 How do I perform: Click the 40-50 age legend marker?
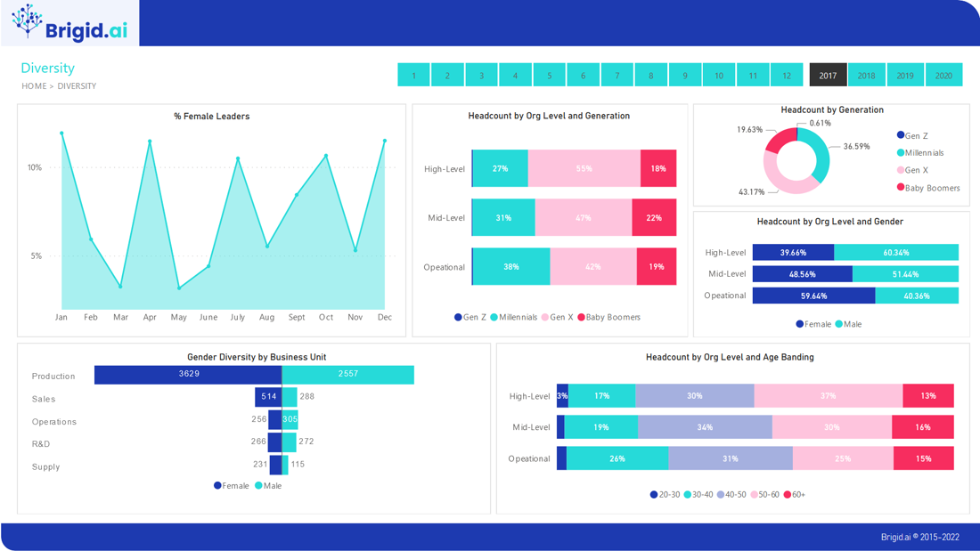point(721,495)
